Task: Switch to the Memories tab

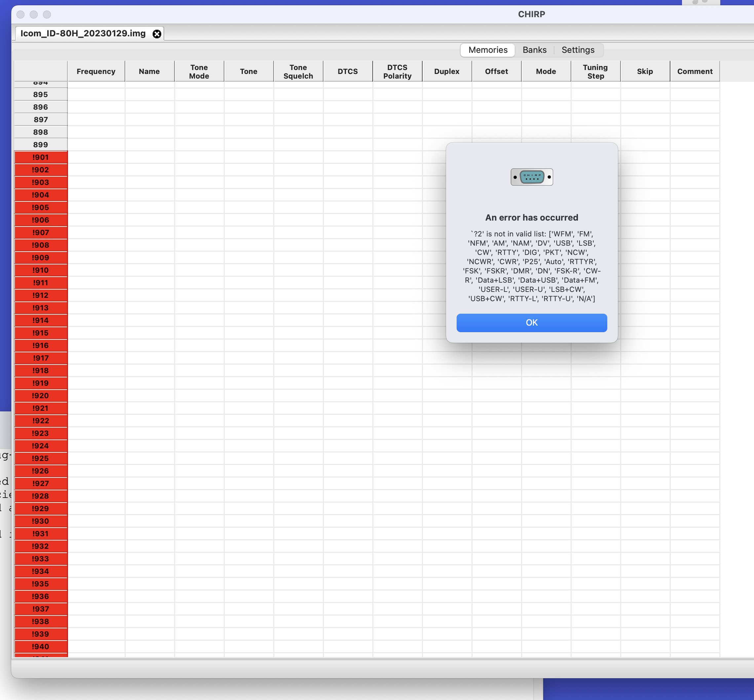Action: coord(487,50)
